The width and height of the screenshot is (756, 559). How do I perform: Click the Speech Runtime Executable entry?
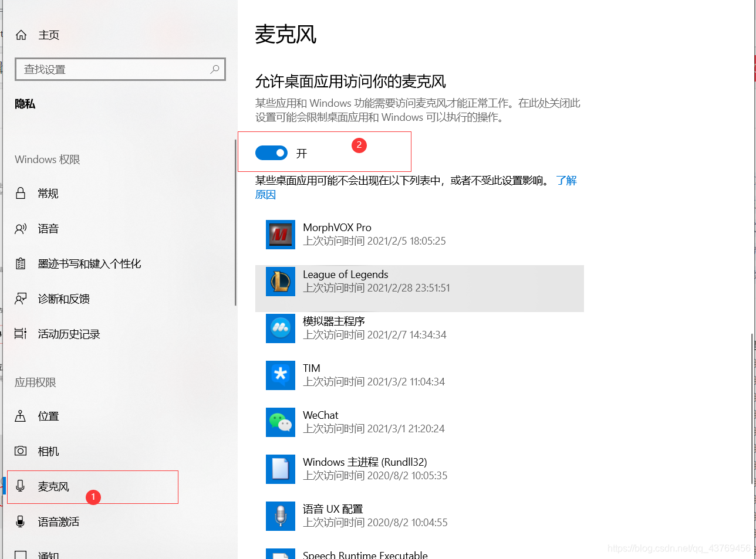(365, 554)
